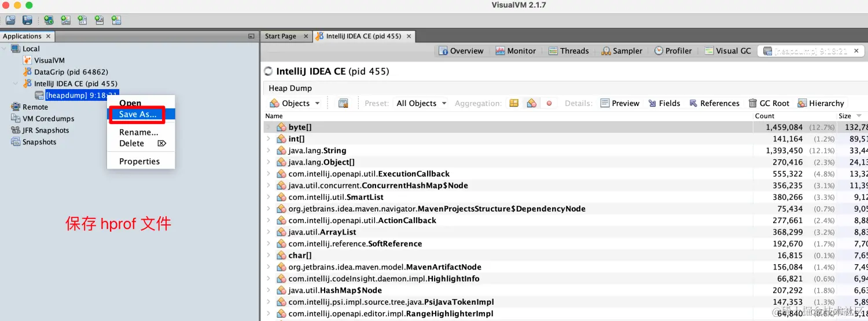Open the Threads tab

pyautogui.click(x=568, y=51)
